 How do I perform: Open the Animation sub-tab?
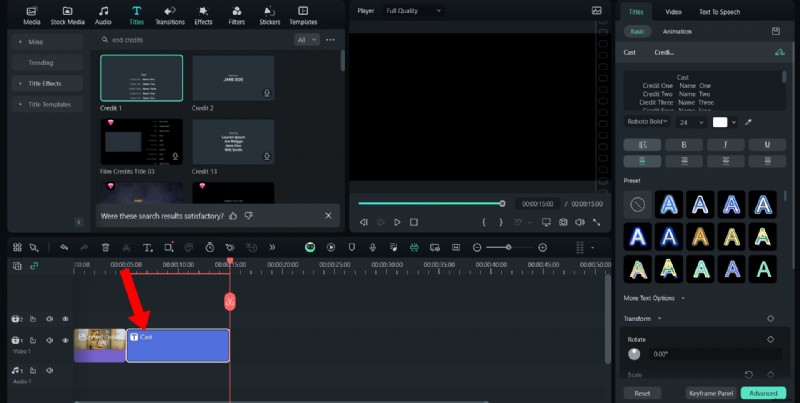[x=677, y=31]
